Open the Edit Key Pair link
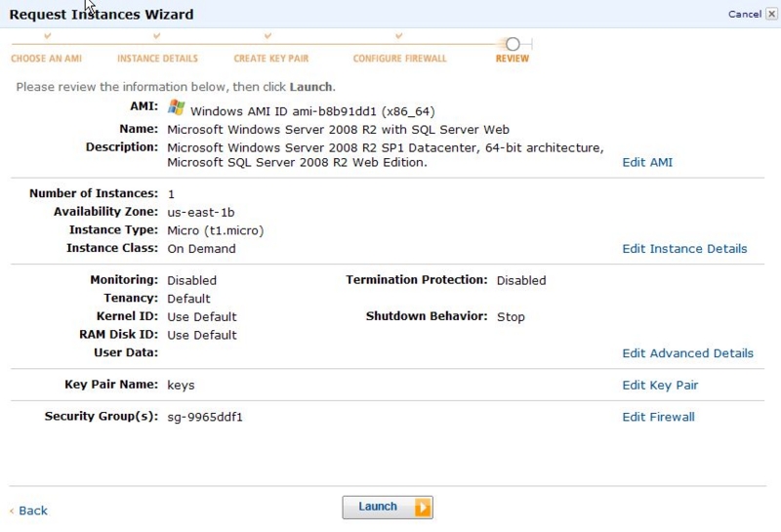781x532 pixels. 660,385
